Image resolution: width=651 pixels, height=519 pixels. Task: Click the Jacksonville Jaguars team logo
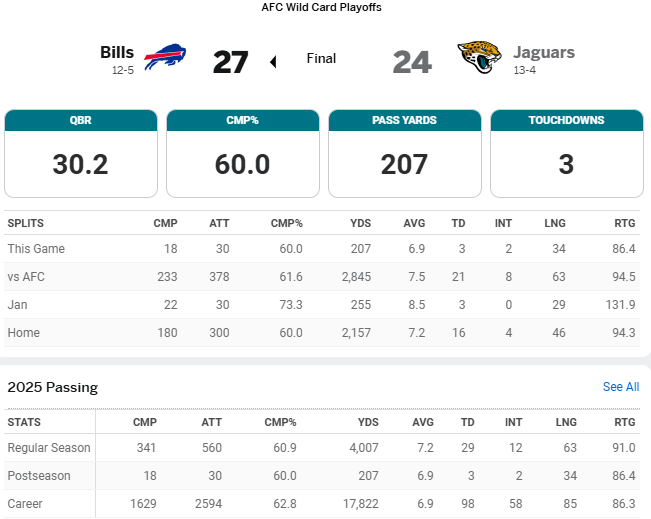point(479,59)
